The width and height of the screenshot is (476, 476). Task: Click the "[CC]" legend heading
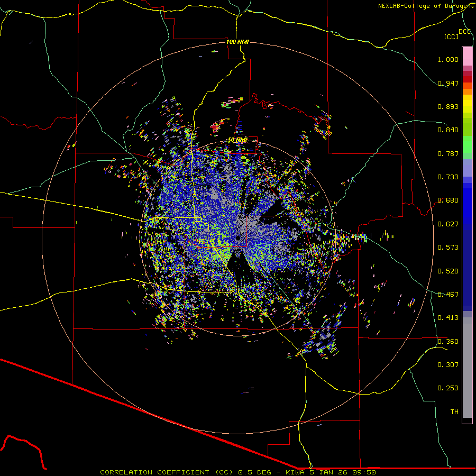click(x=451, y=36)
